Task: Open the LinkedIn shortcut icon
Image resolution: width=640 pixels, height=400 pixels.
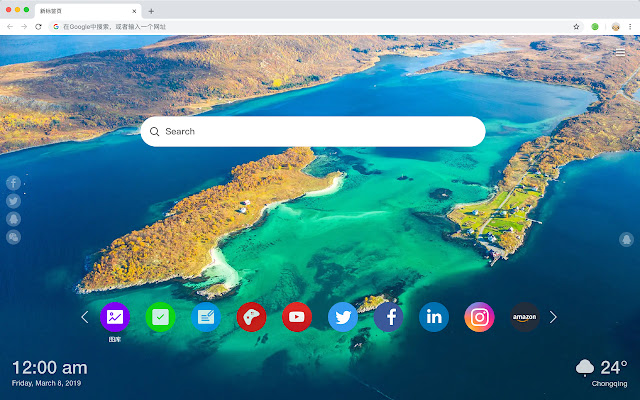Action: [434, 317]
